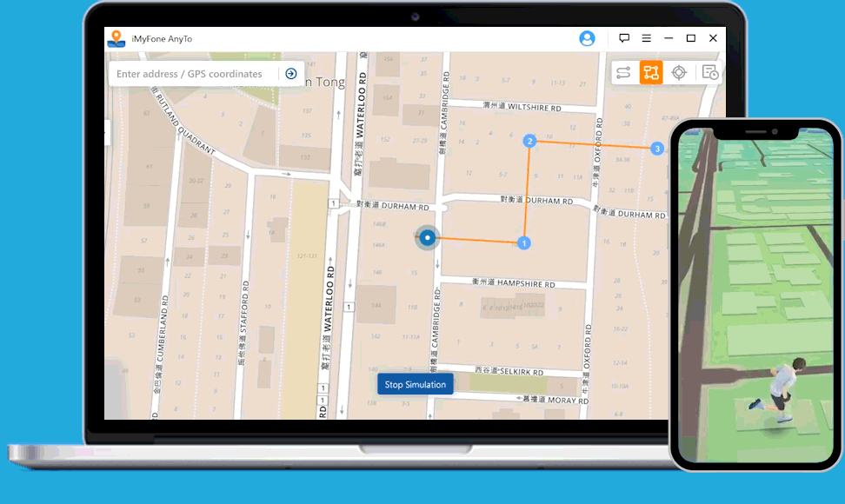Select route waypoint marker 1
Screen dimensions: 845x504
tap(524, 243)
